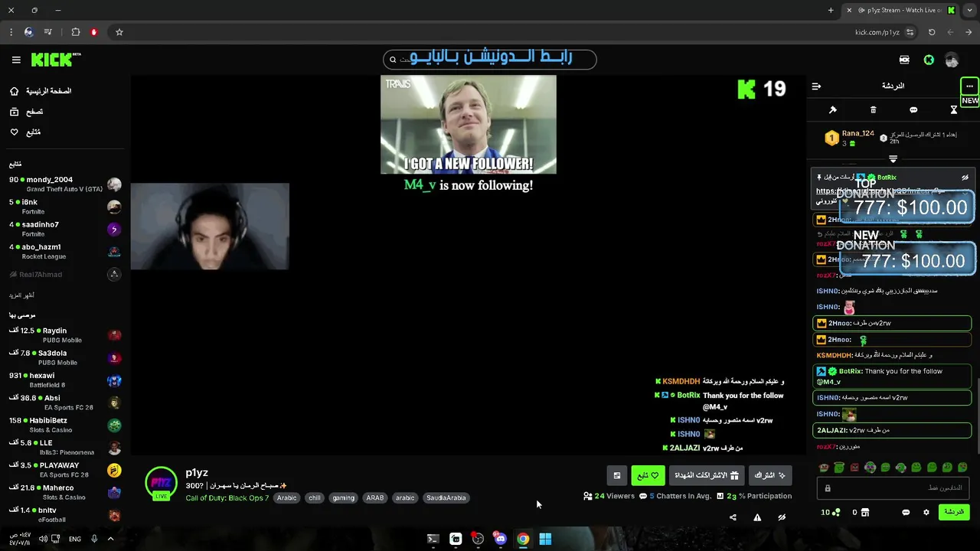Collapse the chat panel arrow icon
Screen dimensions: 980x551
tap(816, 86)
